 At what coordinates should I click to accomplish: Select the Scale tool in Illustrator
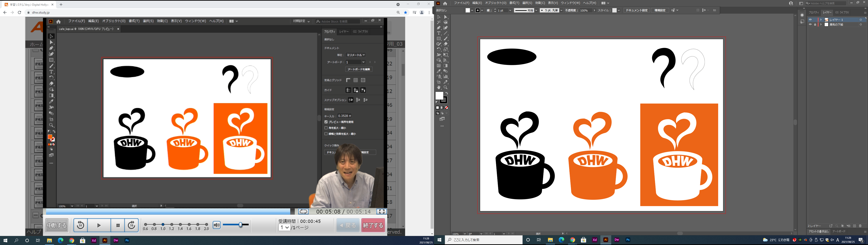(446, 50)
